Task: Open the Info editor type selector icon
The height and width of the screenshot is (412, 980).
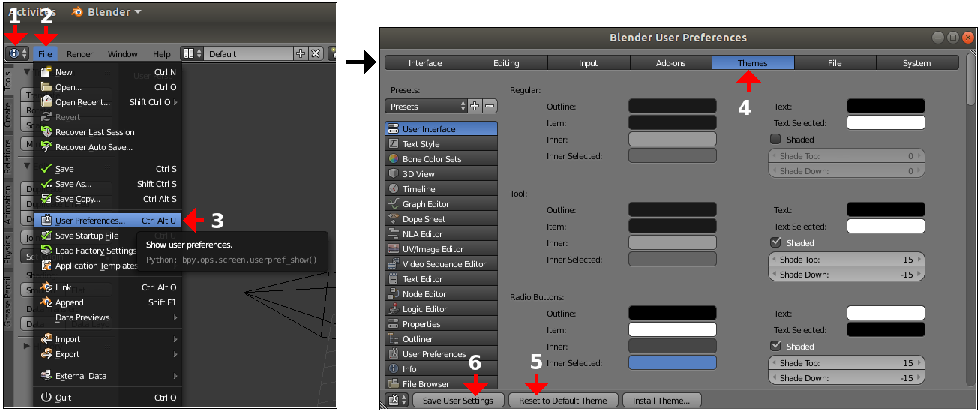Action: [x=18, y=53]
